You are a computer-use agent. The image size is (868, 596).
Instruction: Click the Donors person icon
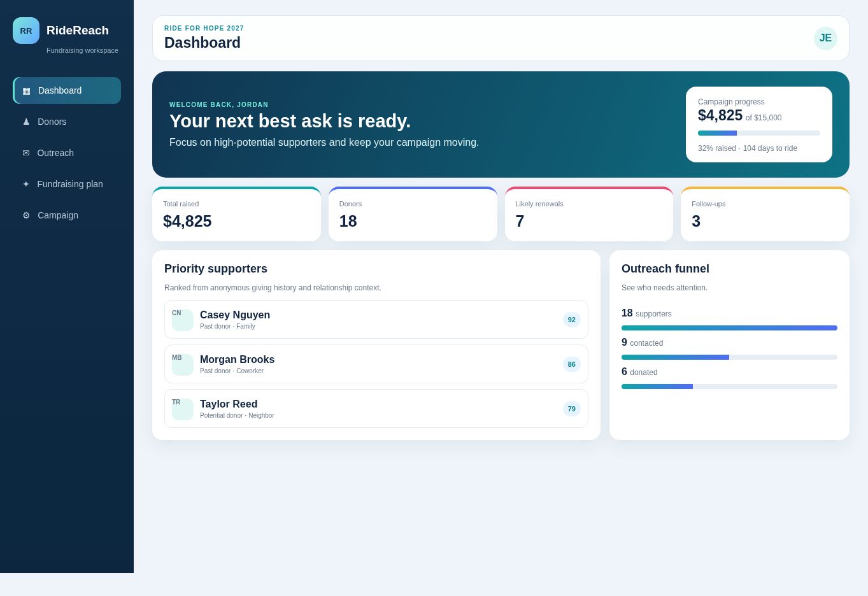click(26, 122)
